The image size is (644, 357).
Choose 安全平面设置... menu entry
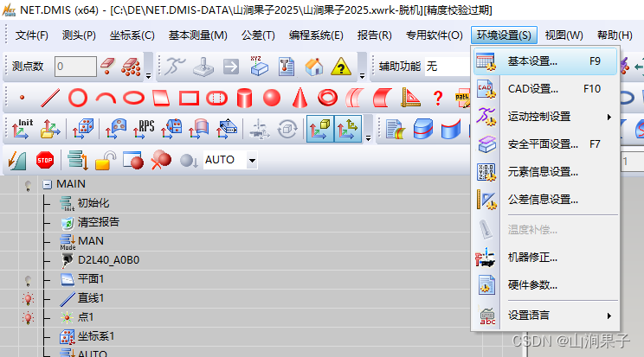click(x=545, y=144)
